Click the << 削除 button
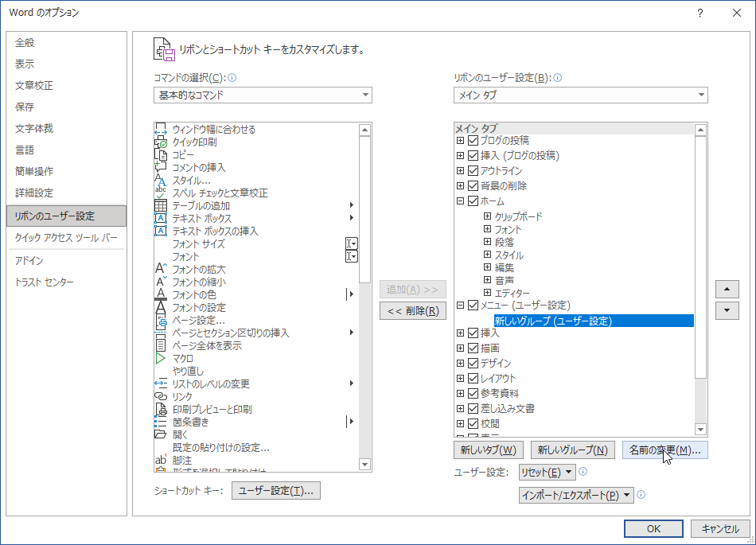Image resolution: width=756 pixels, height=545 pixels. pyautogui.click(x=413, y=311)
